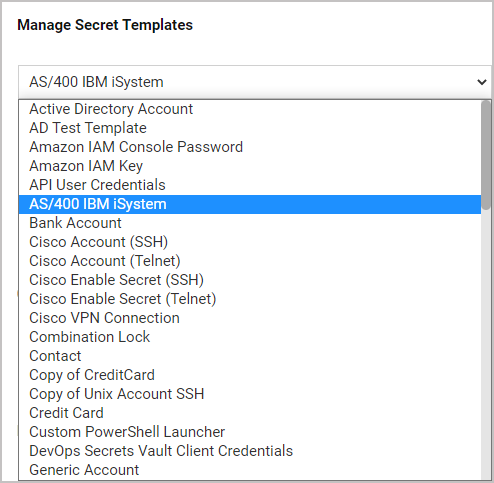Pick Cisco Enable Secret (SSH)
The height and width of the screenshot is (483, 494).
click(x=250, y=280)
